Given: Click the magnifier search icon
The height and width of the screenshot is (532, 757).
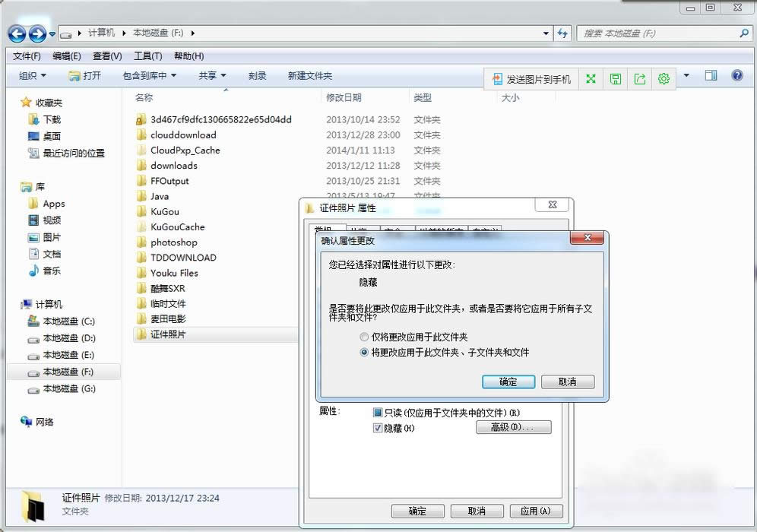Looking at the screenshot, I should tap(744, 33).
